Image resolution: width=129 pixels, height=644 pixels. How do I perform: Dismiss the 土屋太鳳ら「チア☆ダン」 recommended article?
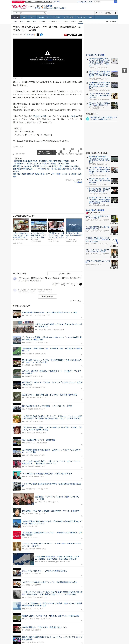[x=81, y=504]
